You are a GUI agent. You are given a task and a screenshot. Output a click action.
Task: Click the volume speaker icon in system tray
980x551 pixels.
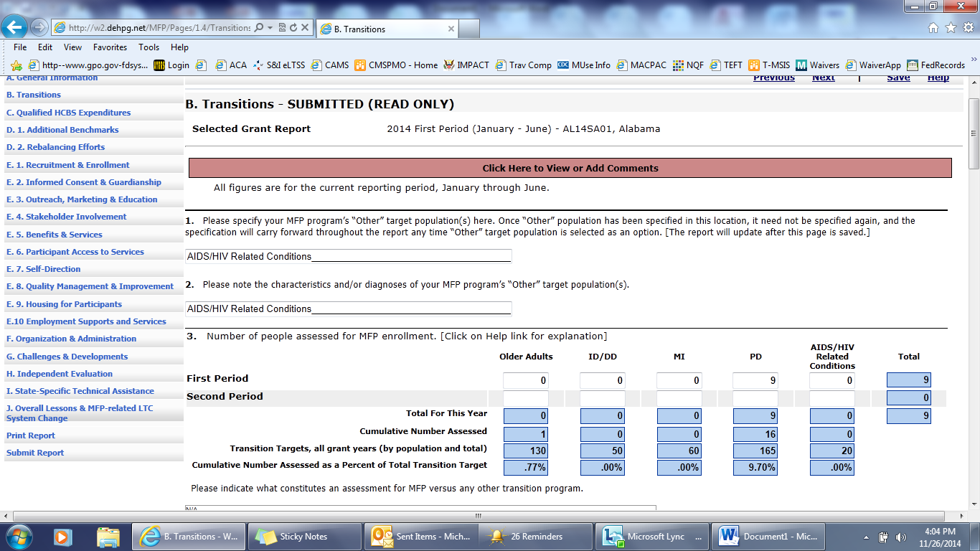coord(900,537)
